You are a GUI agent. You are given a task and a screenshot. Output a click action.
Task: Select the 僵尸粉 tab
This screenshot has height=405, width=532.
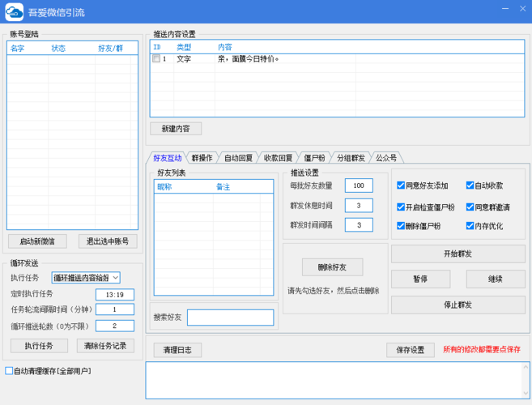point(314,158)
